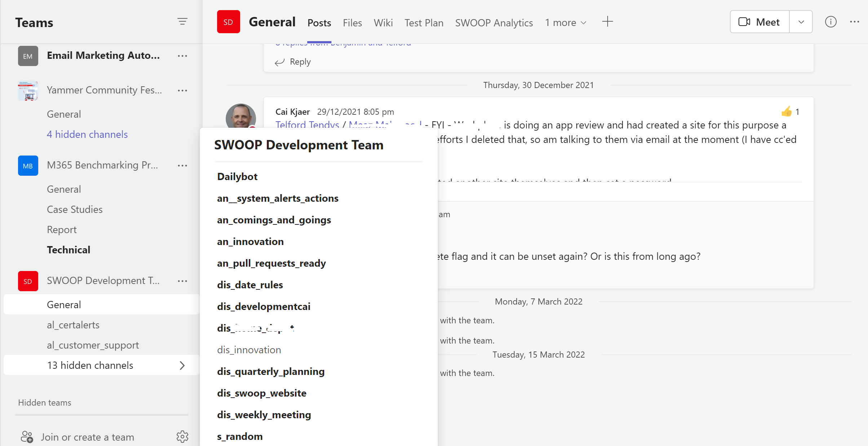Select s_random channel
This screenshot has width=868, height=446.
[x=240, y=436]
